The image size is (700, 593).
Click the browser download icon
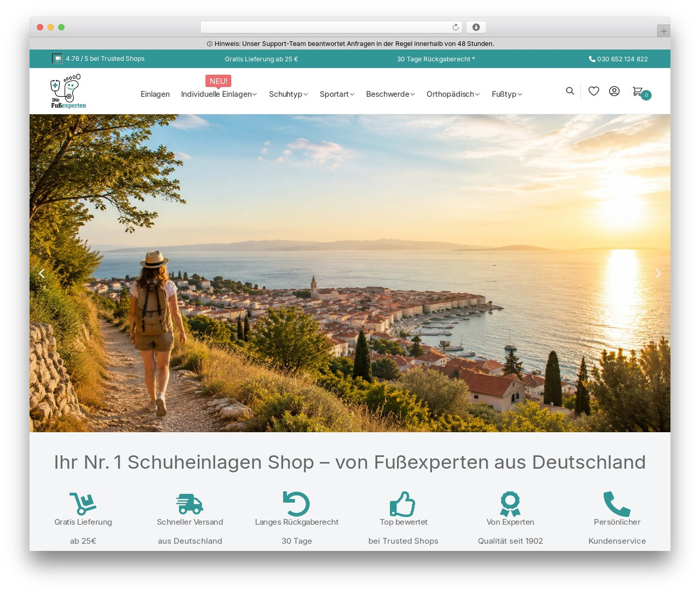(476, 27)
